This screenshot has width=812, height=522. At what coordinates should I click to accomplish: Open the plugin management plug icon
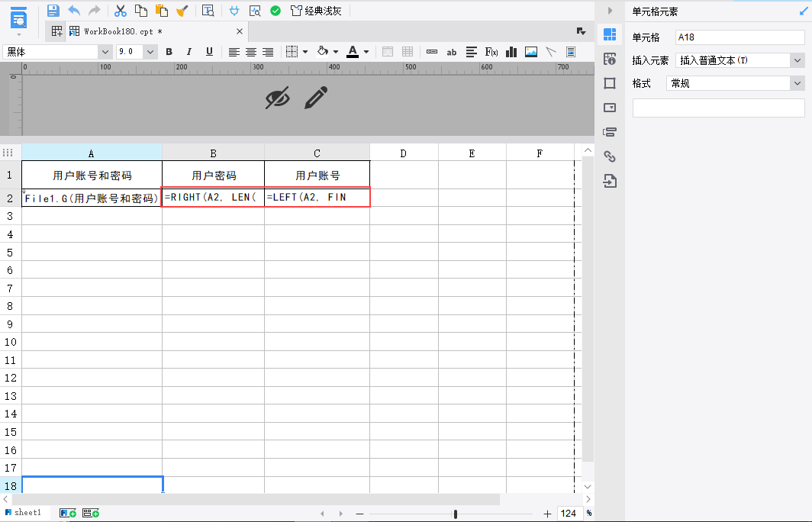point(234,11)
